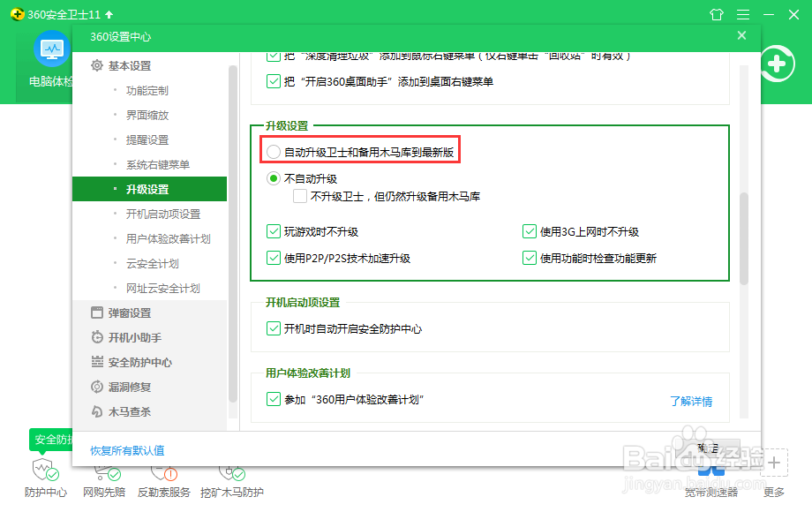The height and width of the screenshot is (512, 812).
Task: Click the 电脑体检 monitor icon
Action: point(52,49)
